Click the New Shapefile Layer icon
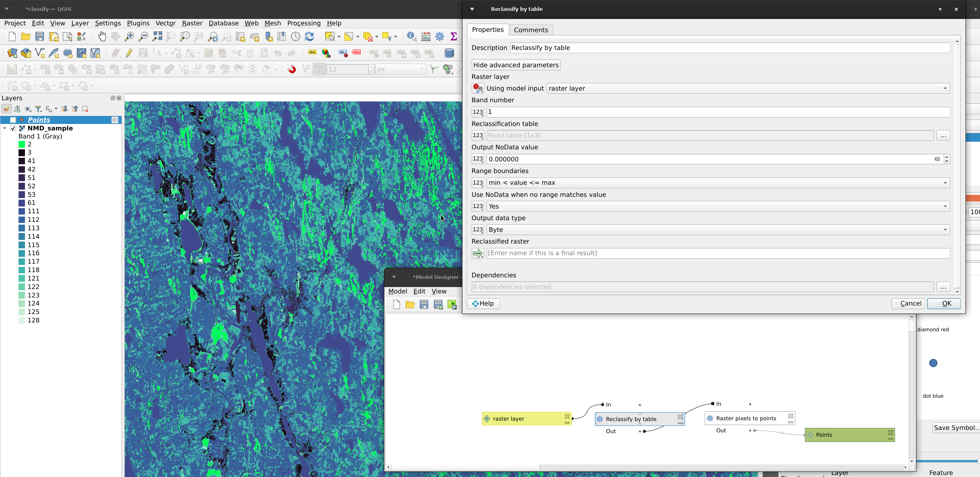980x477 pixels. (x=40, y=53)
